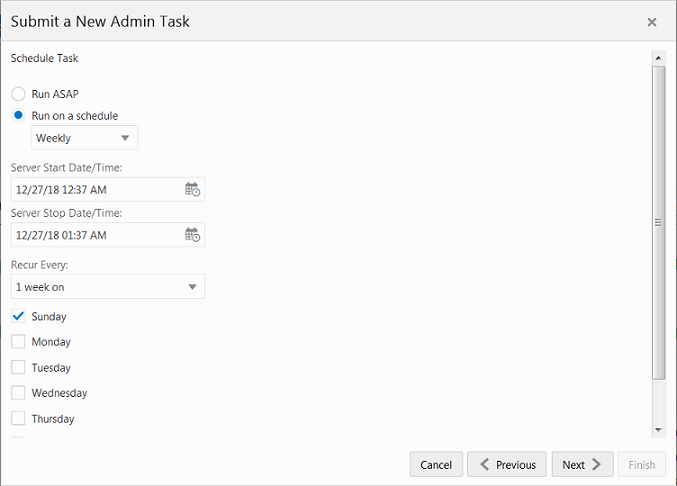Open the Weekly frequency dropdown

pos(85,138)
